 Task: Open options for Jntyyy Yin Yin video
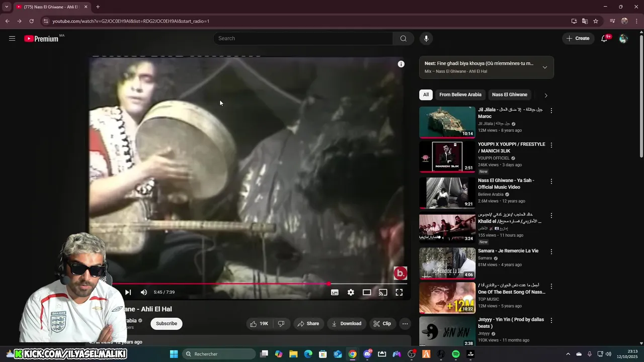point(551,320)
